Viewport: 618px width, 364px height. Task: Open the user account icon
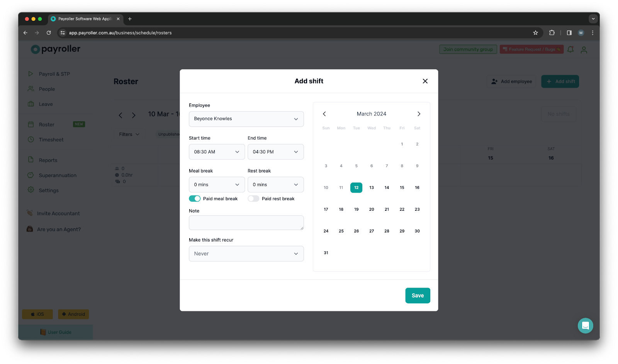(x=584, y=50)
